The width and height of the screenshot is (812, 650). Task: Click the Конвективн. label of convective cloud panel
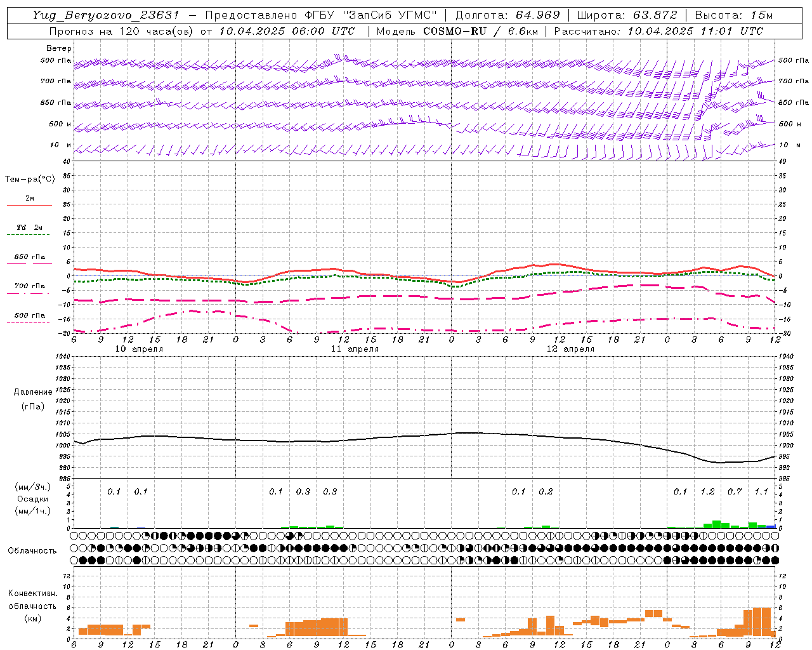(32, 593)
